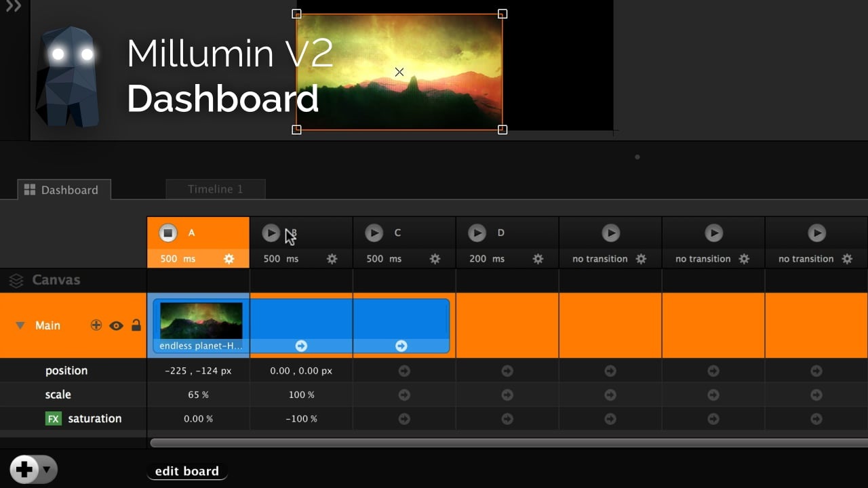Play column D
868x488 pixels.
pos(477,233)
